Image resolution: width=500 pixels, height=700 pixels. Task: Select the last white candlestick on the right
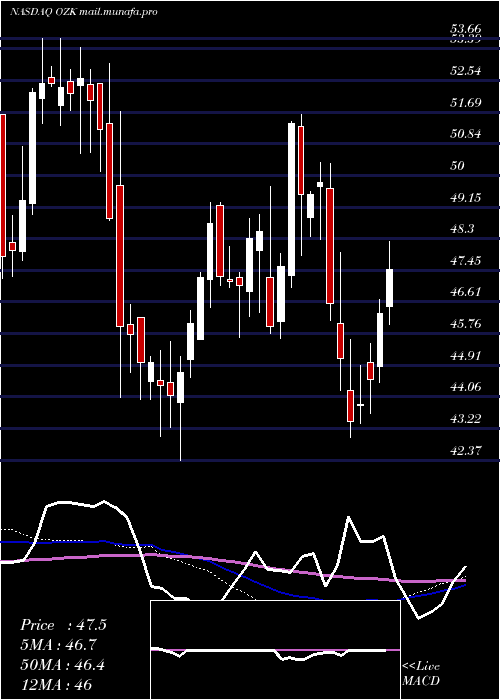[389, 283]
